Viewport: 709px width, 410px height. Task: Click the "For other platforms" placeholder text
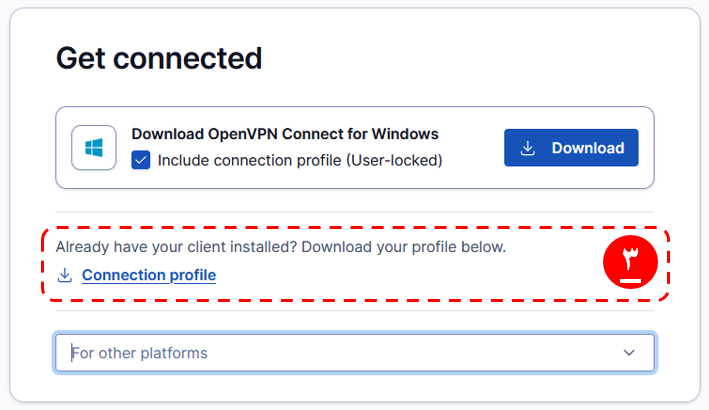(x=140, y=353)
